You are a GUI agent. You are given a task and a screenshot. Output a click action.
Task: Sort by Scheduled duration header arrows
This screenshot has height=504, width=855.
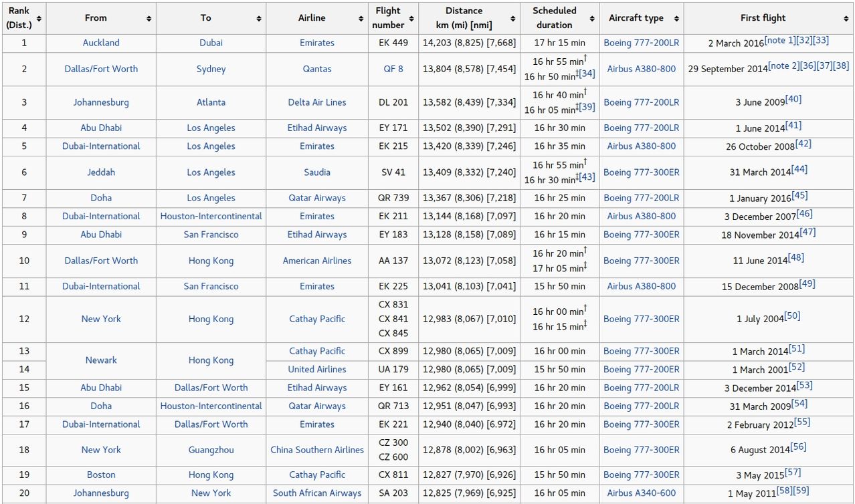pos(592,19)
